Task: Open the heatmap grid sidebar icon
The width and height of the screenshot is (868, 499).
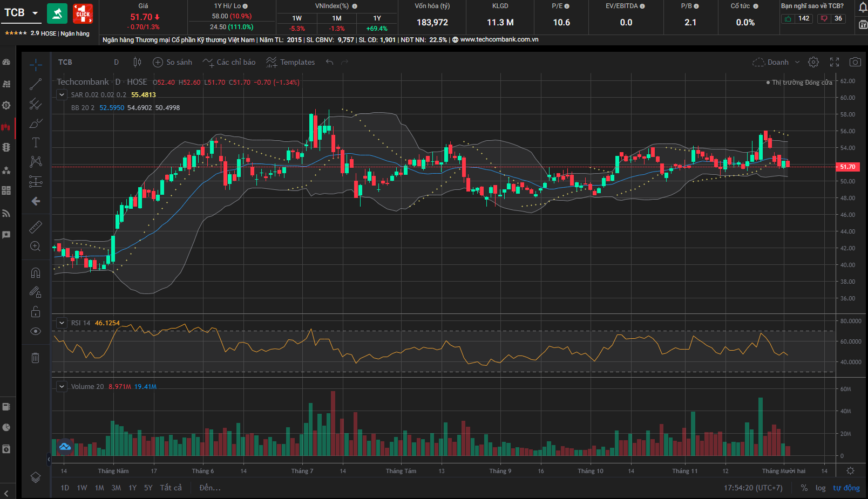Action: (x=6, y=84)
